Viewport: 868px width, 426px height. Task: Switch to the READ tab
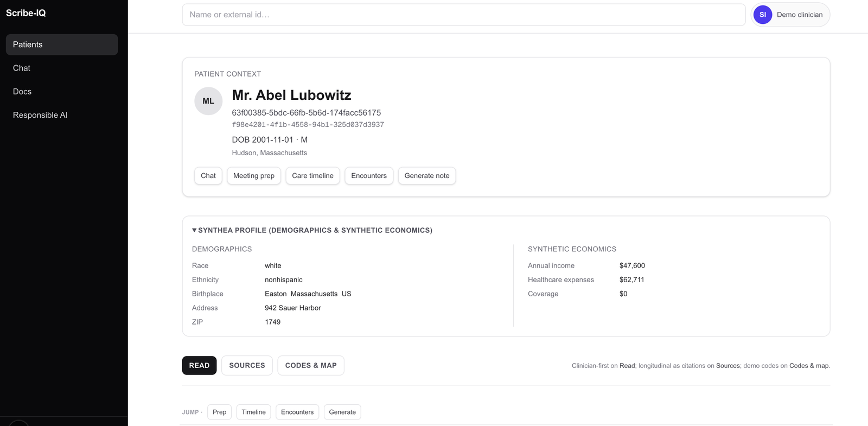(199, 365)
